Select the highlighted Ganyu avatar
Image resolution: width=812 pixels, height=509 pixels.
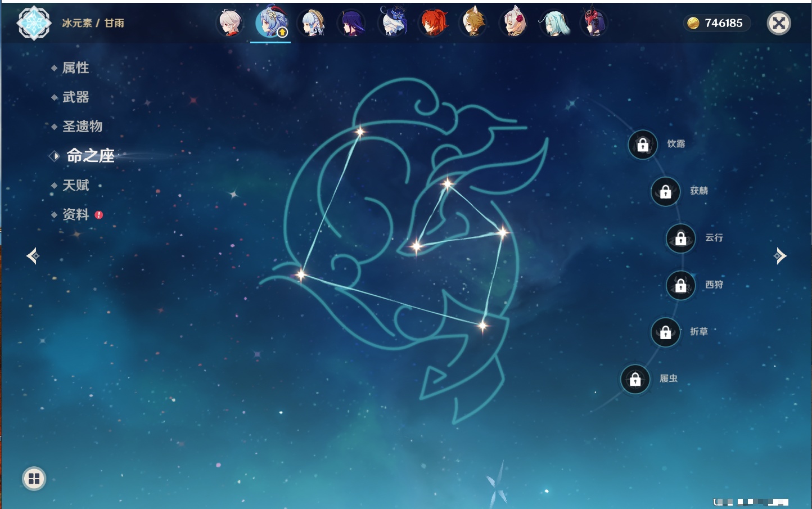pos(271,23)
